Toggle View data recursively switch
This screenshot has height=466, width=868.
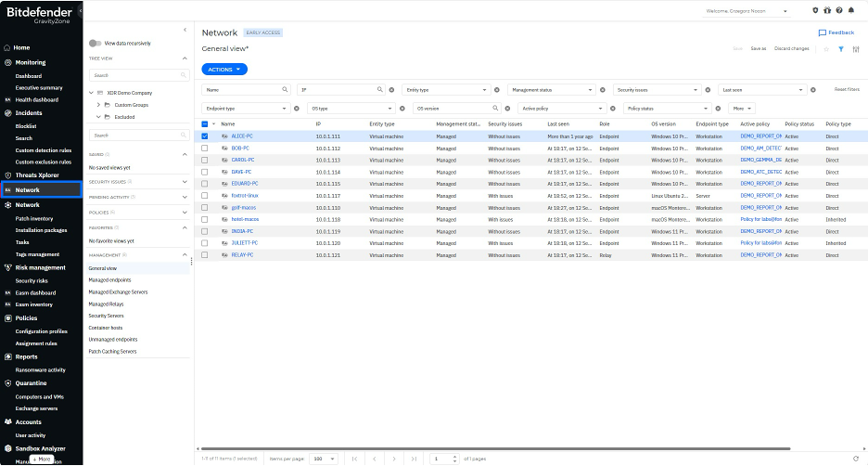[x=95, y=44]
